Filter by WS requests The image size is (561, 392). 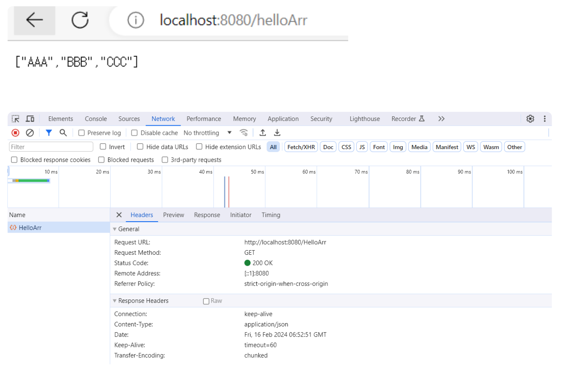coord(471,147)
